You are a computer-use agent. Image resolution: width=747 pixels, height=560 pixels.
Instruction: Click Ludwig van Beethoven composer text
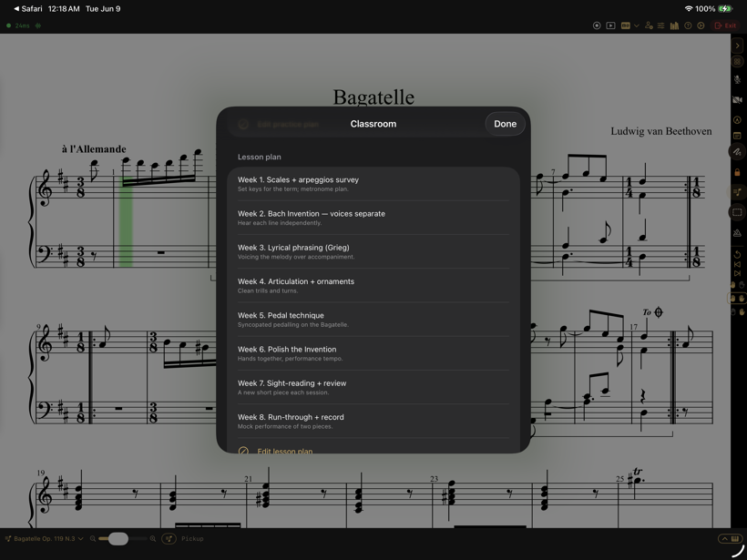click(x=661, y=131)
